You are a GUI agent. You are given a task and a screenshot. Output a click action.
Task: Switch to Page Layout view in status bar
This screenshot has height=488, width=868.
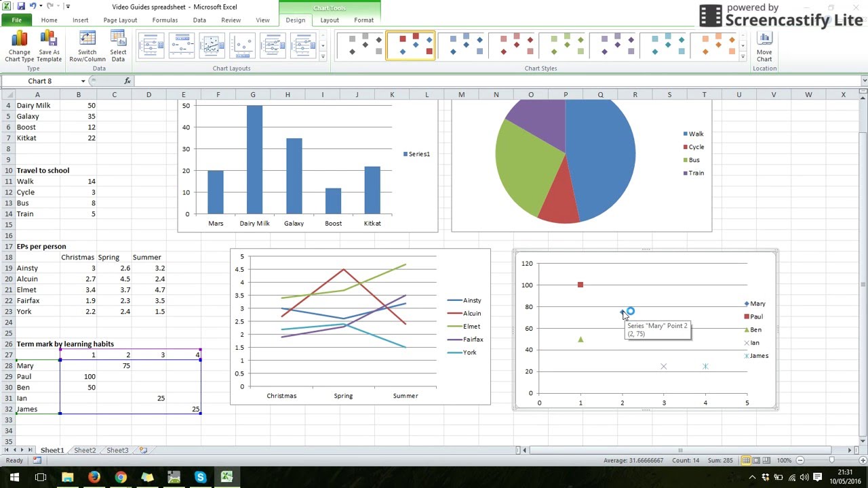point(757,460)
